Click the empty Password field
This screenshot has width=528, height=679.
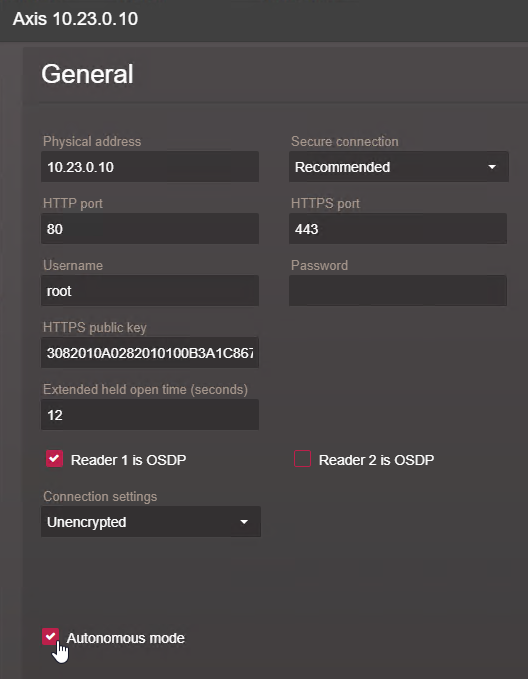pyautogui.click(x=398, y=291)
